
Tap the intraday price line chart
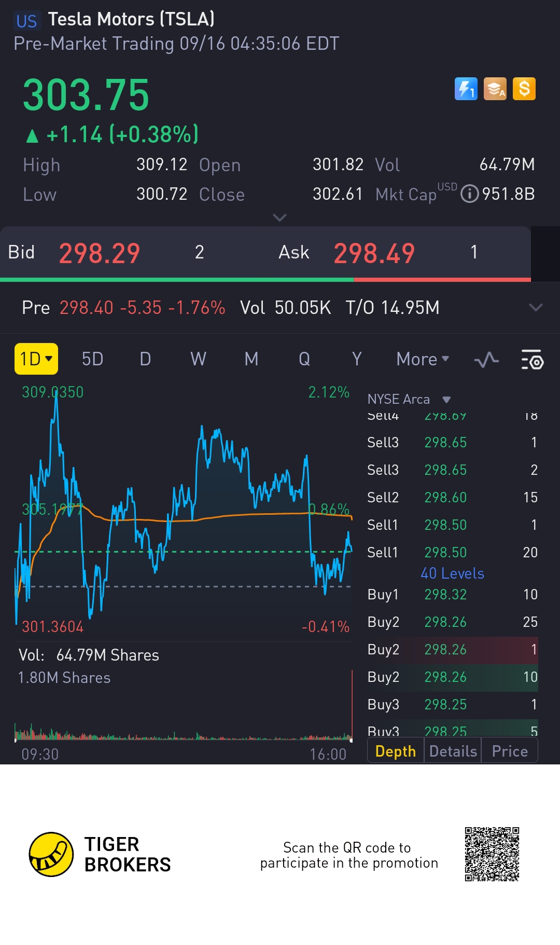[x=184, y=511]
